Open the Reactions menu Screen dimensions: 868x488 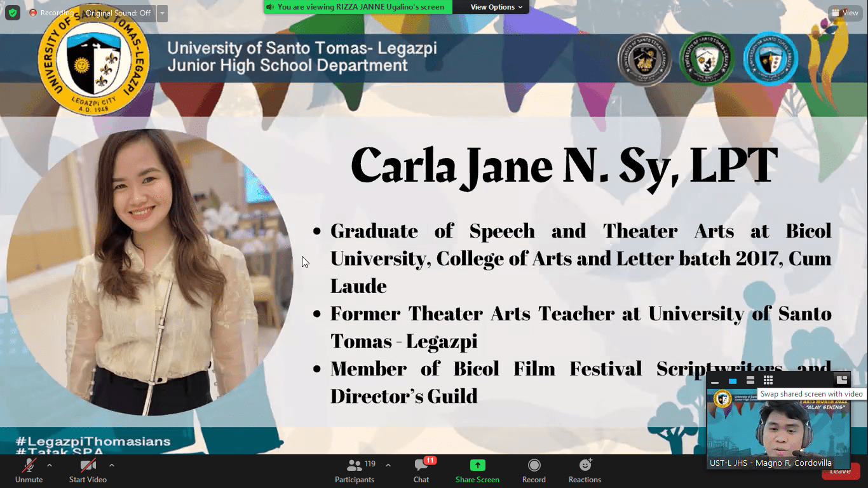(x=585, y=471)
